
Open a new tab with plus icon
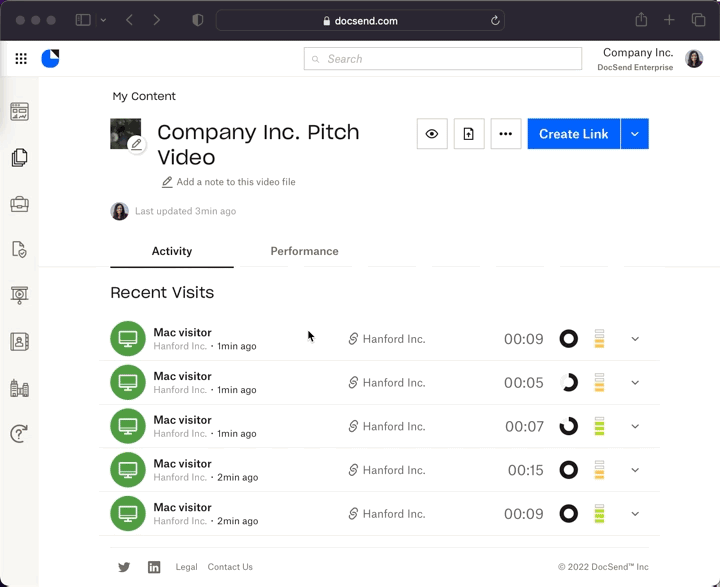669,20
